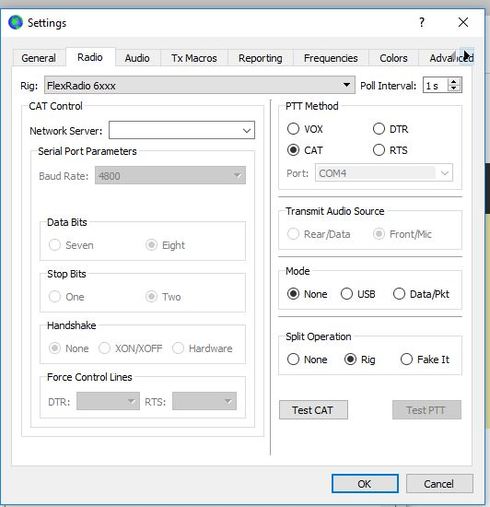Choose RTS PTT method radio button

click(x=379, y=150)
